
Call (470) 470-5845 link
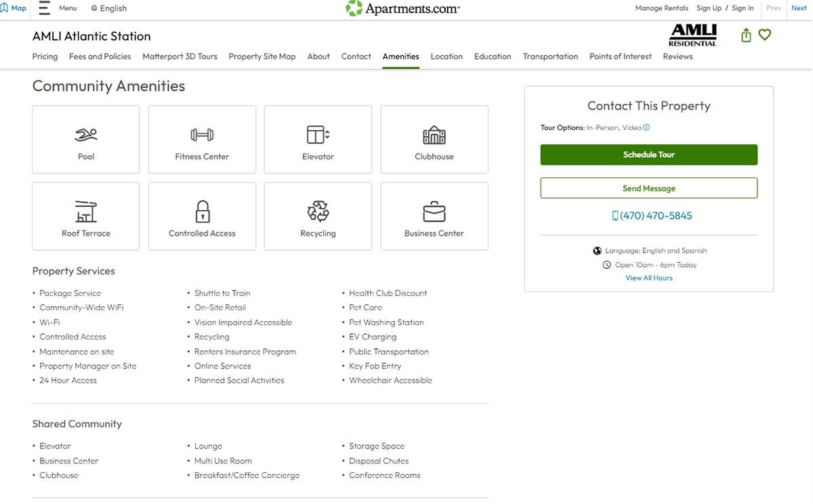pos(656,215)
